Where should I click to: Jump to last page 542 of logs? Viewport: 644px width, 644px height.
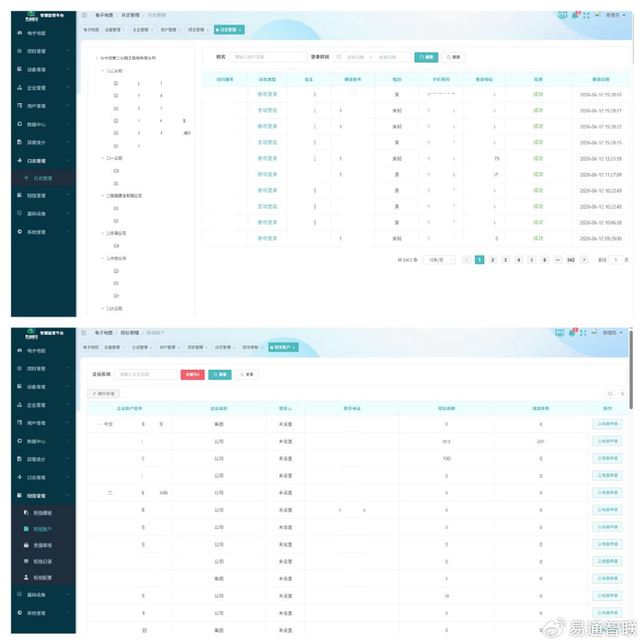(571, 259)
